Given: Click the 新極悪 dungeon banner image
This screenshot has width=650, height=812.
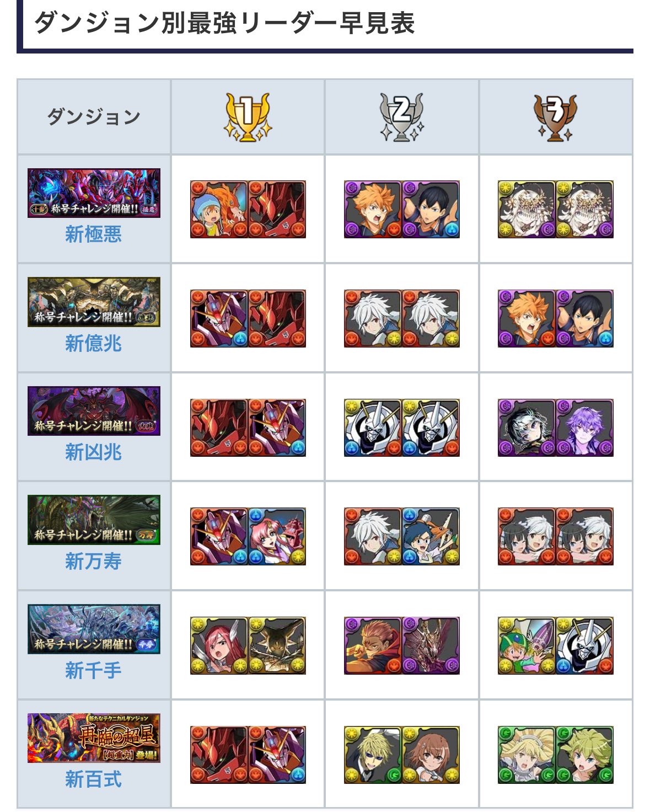Looking at the screenshot, I should click(x=94, y=193).
